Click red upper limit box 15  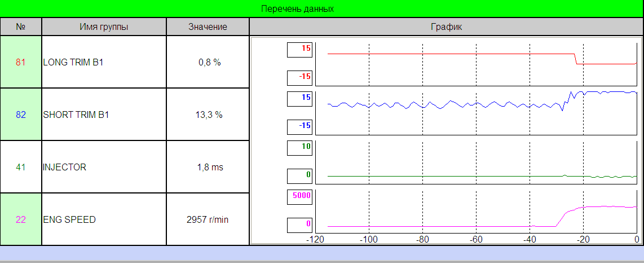(x=300, y=49)
